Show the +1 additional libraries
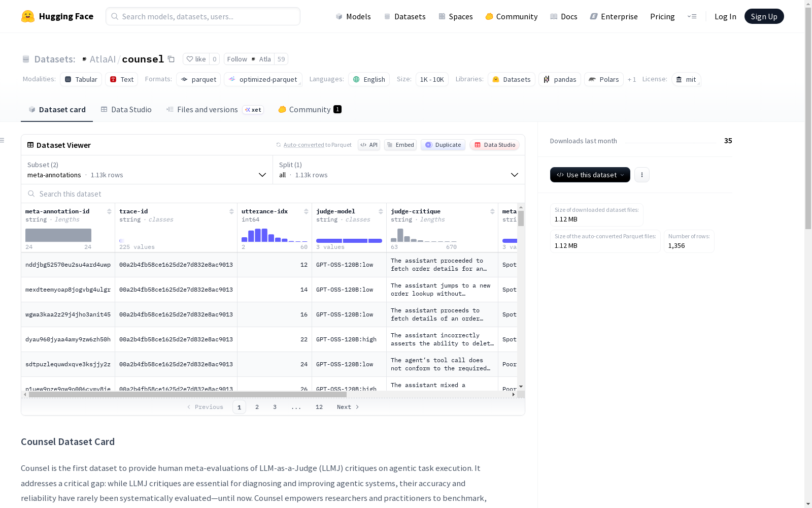Screen dimensions: 812x508 (632, 79)
